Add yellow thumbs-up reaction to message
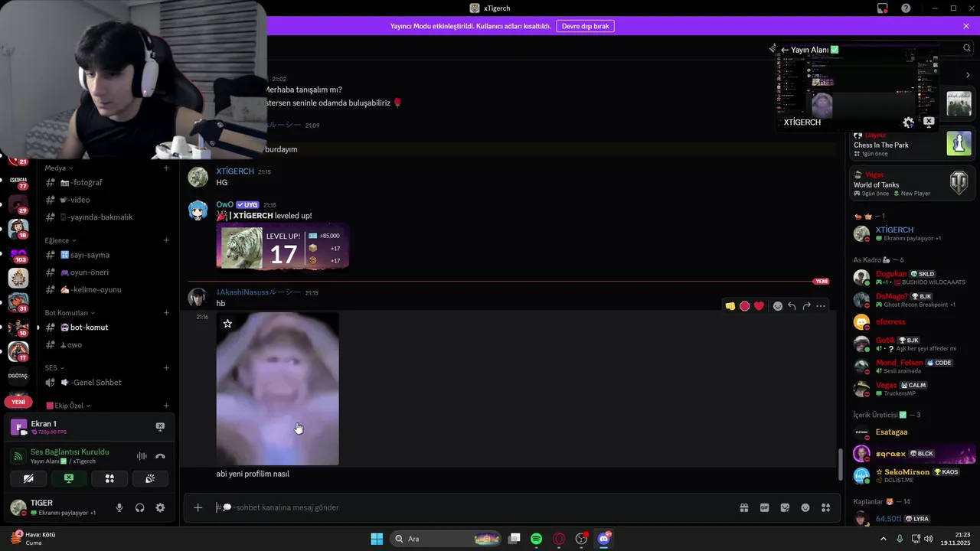The width and height of the screenshot is (980, 551). pos(730,306)
